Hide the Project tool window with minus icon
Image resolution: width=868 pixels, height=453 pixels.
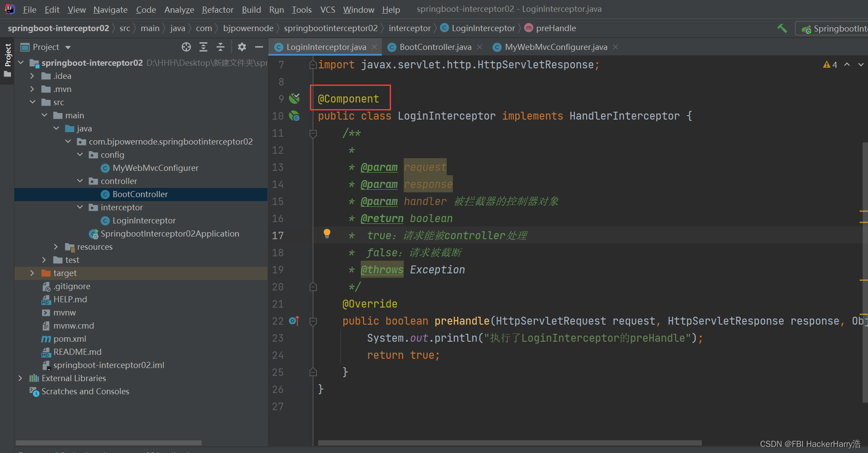pos(259,47)
